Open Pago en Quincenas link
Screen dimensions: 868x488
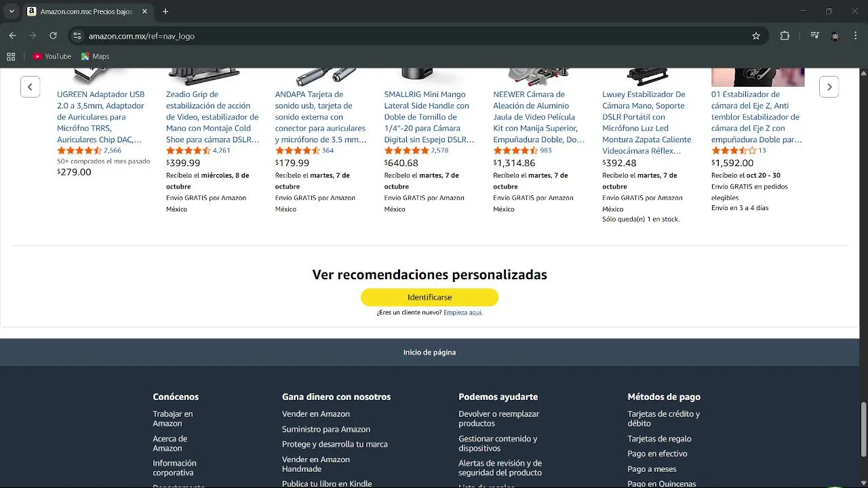point(662,483)
